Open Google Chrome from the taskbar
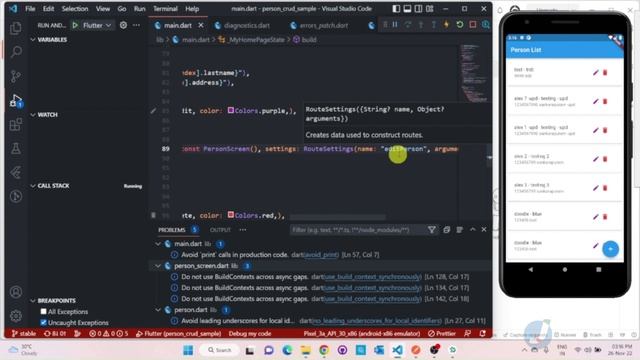The height and width of the screenshot is (360, 640). point(324,350)
